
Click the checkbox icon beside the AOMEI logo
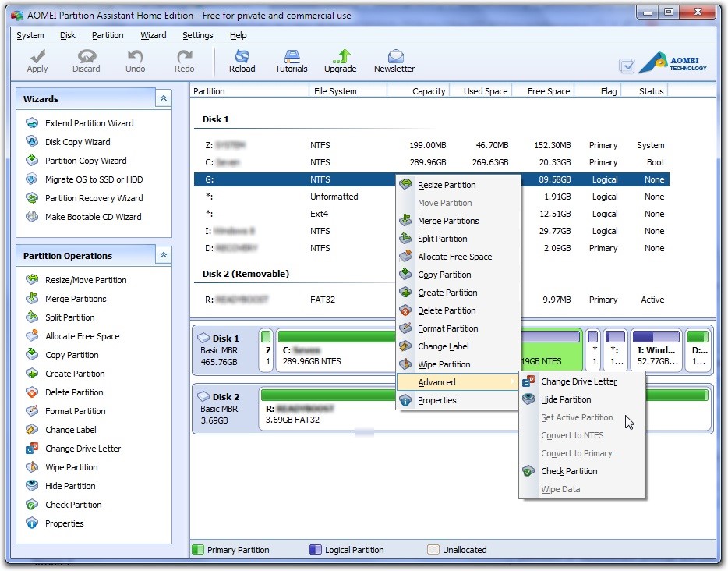tap(626, 66)
